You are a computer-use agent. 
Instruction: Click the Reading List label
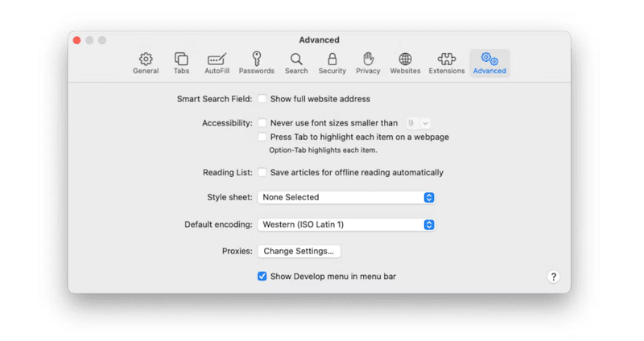(x=228, y=172)
